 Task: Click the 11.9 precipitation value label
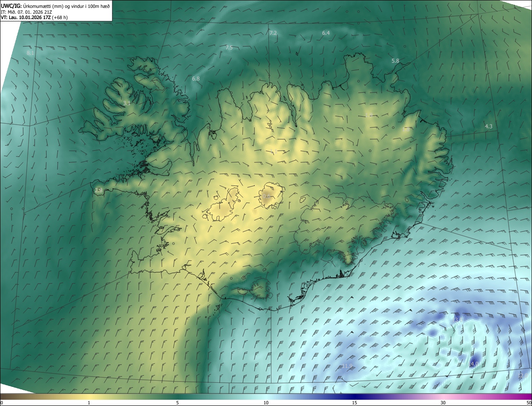[347, 366]
